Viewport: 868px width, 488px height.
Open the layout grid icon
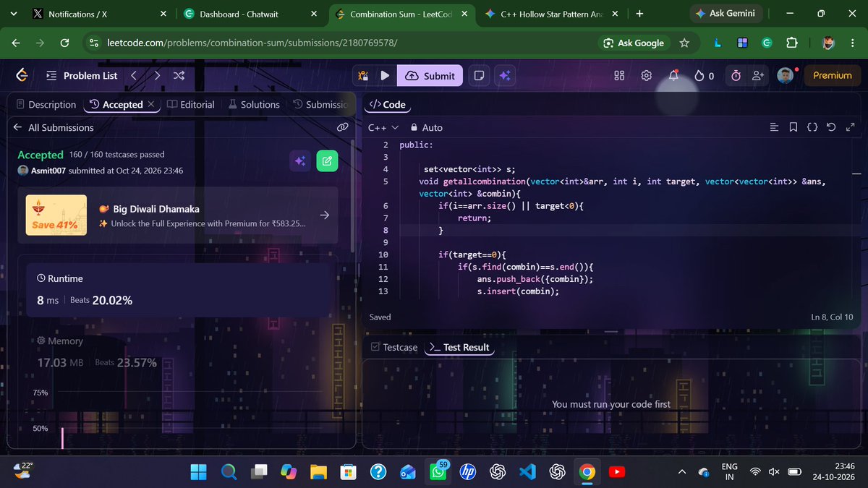(619, 75)
